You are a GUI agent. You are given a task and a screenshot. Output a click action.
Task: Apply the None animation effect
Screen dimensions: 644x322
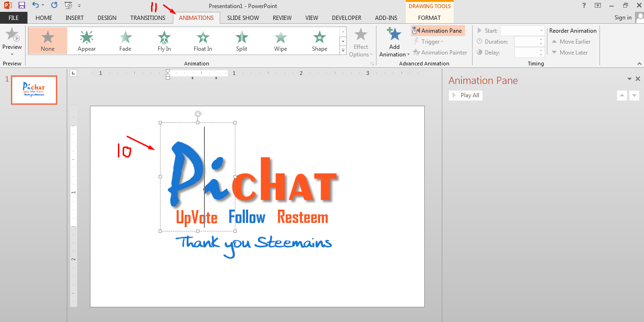(48, 40)
